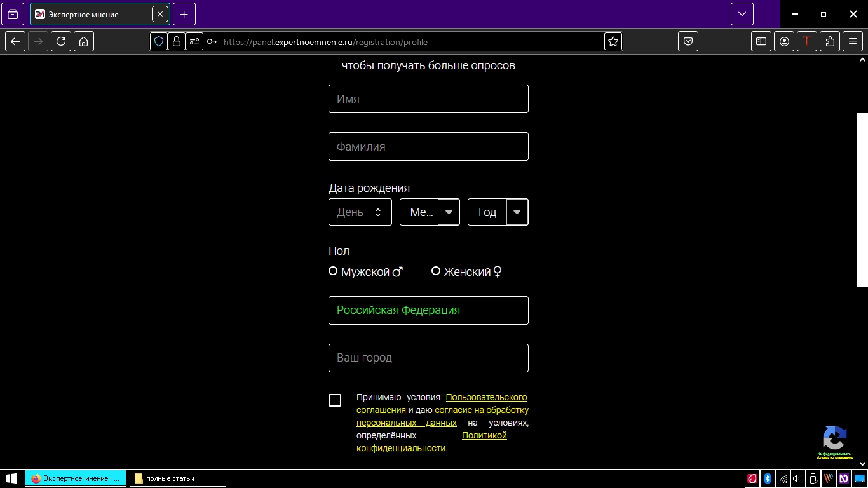This screenshot has height=488, width=868.
Task: Open the Firefox hamburger application menu
Action: point(853,42)
